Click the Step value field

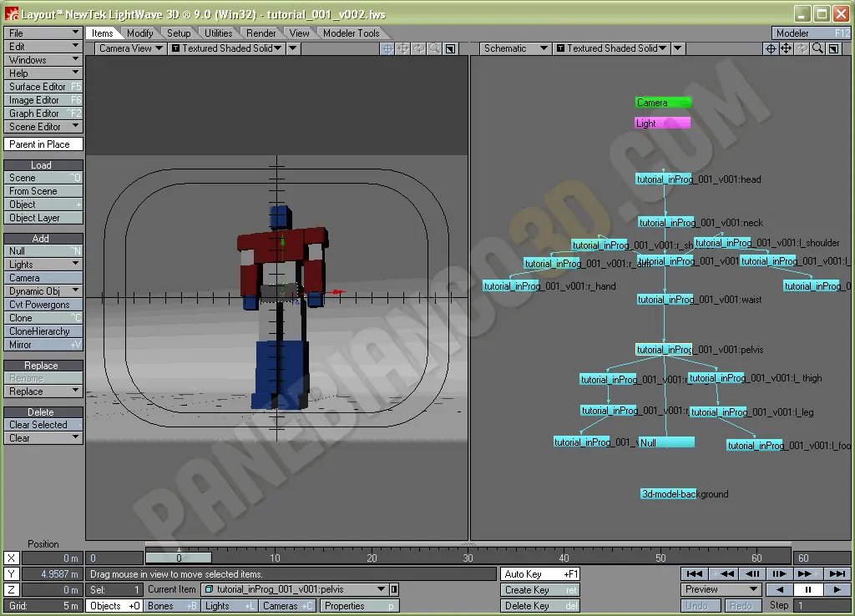[821, 606]
